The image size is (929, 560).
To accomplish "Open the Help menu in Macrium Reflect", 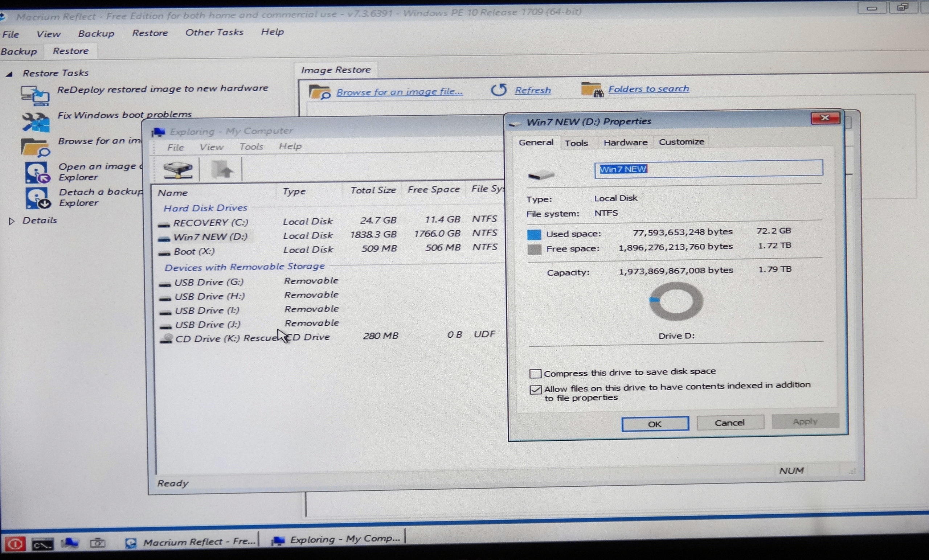I will (272, 32).
